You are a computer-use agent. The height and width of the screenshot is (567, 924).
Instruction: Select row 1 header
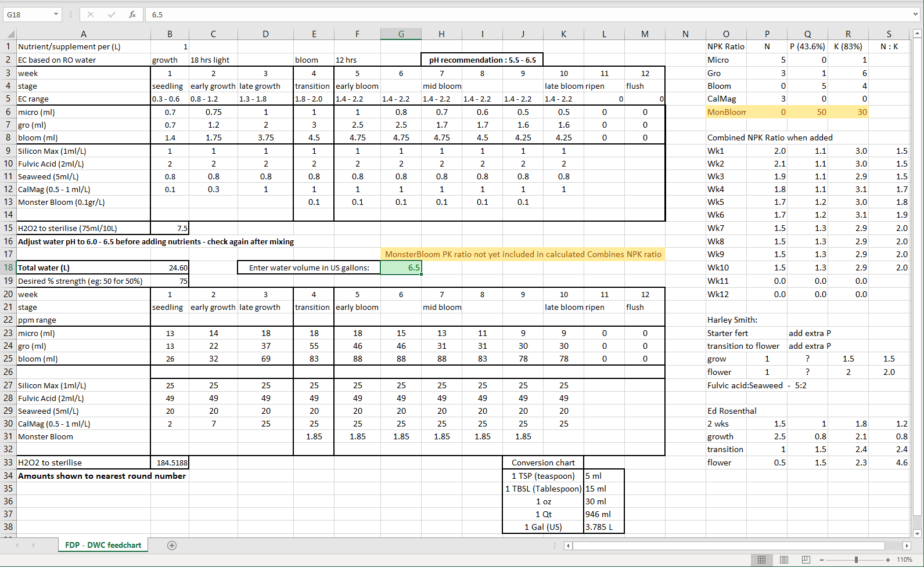click(x=8, y=46)
